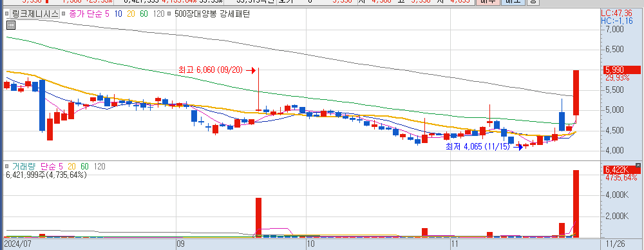Click the September 20 red volume bar
The width and height of the screenshot is (644, 250).
click(258, 218)
